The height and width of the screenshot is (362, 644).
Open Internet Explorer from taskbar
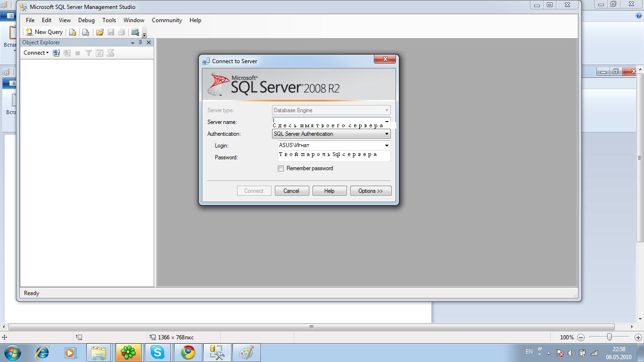[42, 353]
